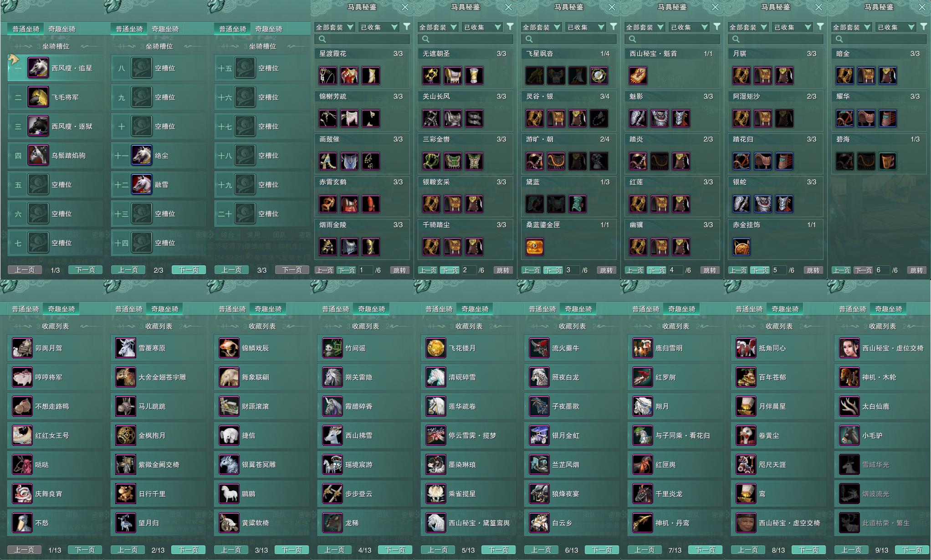Viewport: 931px width, 560px height.
Task: Select empty slot 二十 空槽位
Action: pyautogui.click(x=262, y=214)
